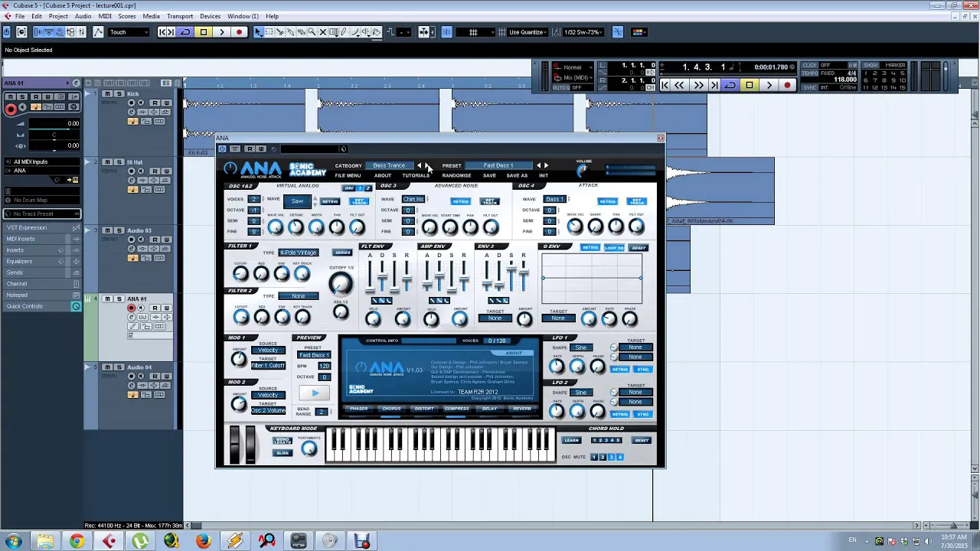The height and width of the screenshot is (551, 980).
Task: Open the Project menu
Action: tap(58, 16)
